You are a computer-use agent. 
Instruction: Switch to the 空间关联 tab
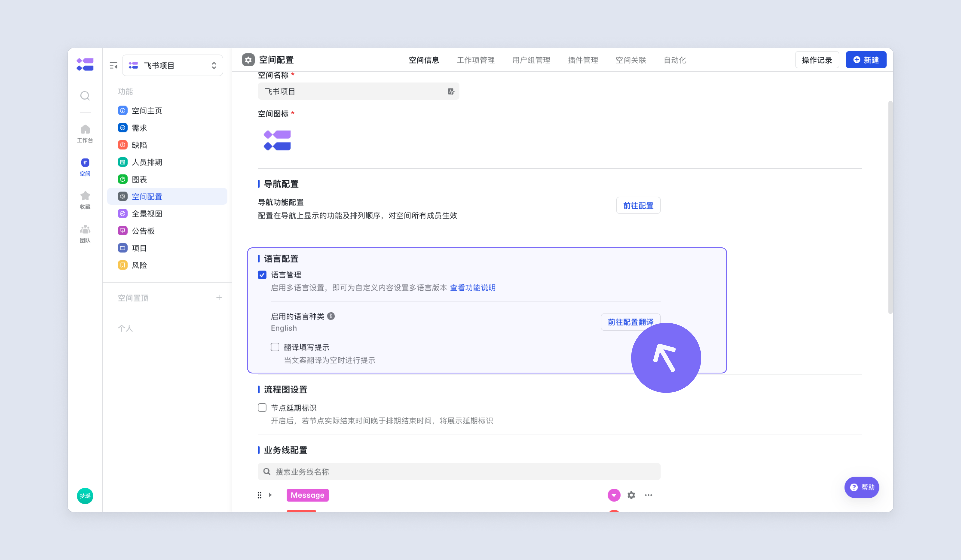pos(631,60)
